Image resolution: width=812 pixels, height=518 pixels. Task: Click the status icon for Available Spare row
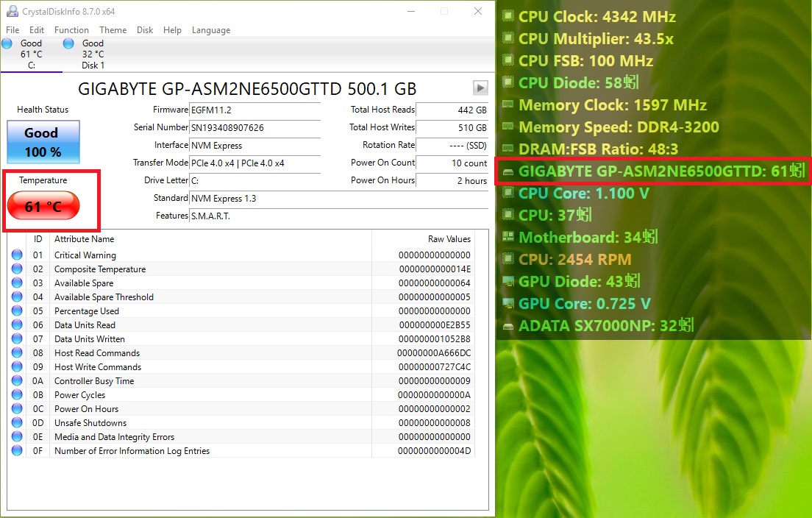pos(17,283)
